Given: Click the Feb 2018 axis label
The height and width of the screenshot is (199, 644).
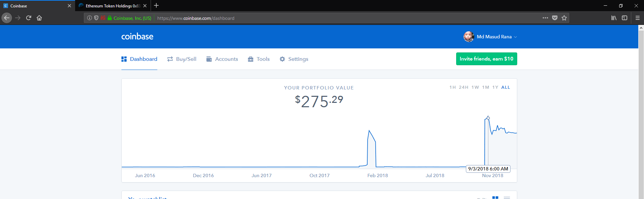Looking at the screenshot, I should coord(378,175).
